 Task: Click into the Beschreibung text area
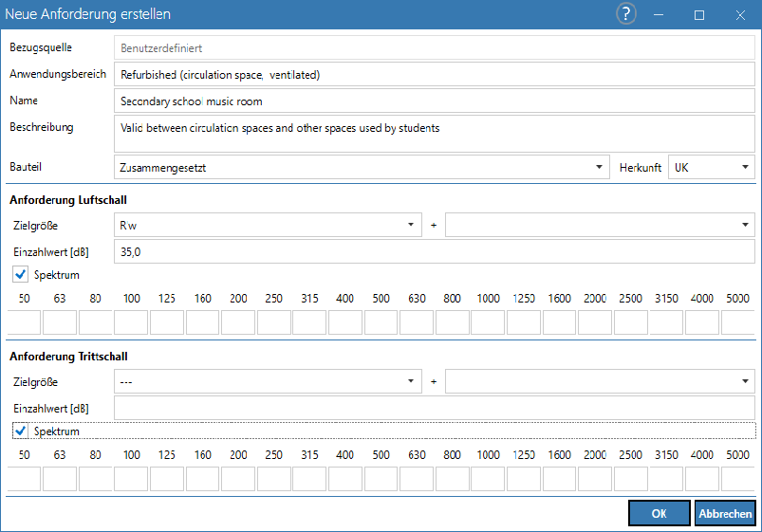pos(435,134)
